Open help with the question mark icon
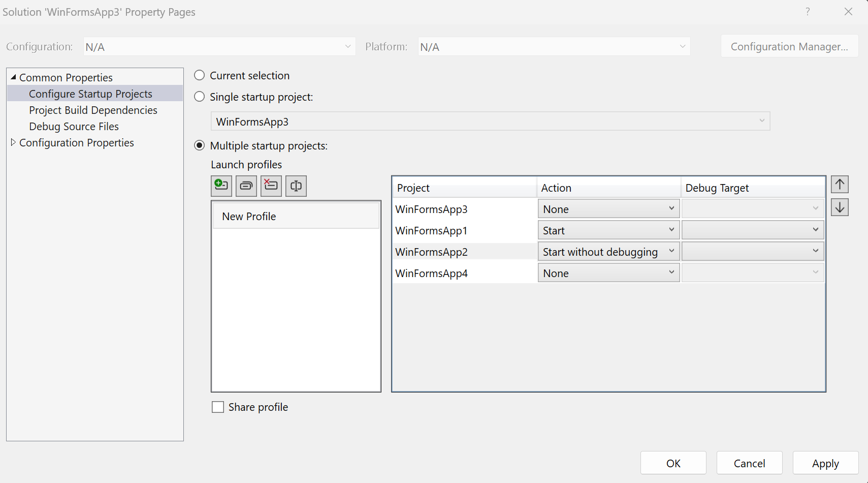This screenshot has height=483, width=868. click(x=807, y=11)
